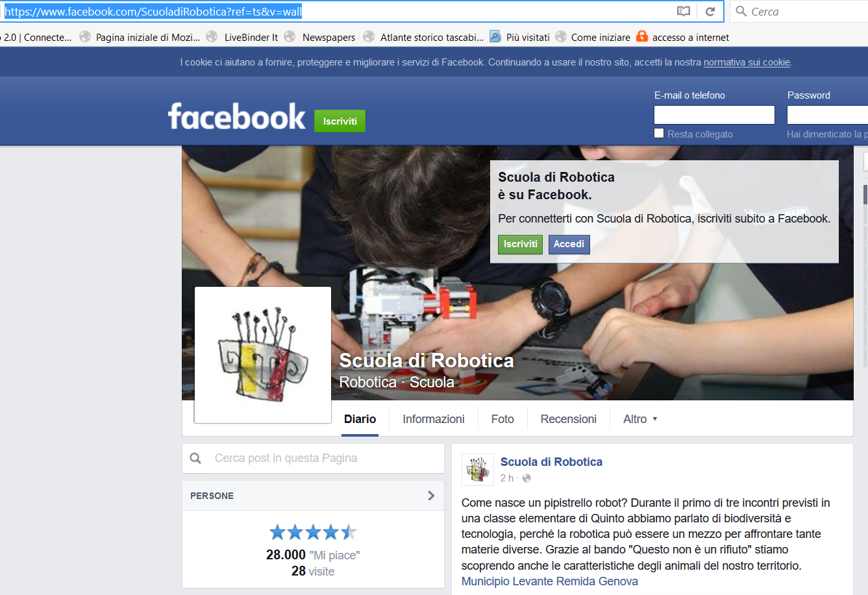The image size is (868, 595).
Task: Click the Cerca post in questa Pagina field
Action: tap(313, 458)
